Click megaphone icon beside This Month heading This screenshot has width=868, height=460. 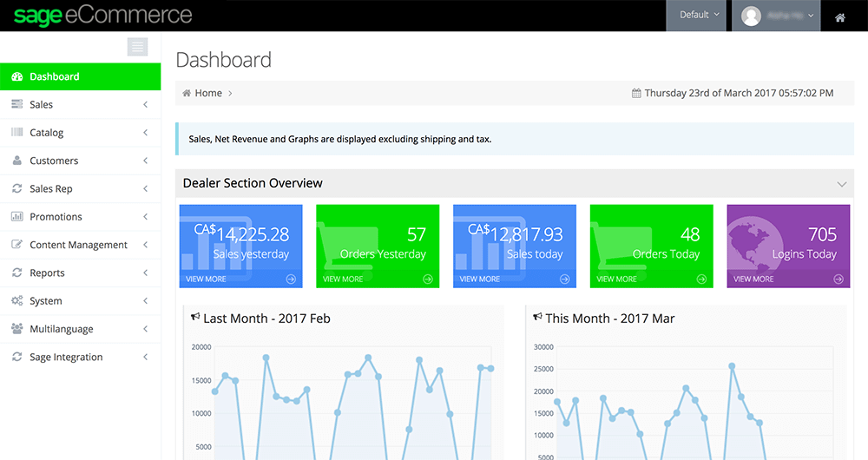point(537,317)
